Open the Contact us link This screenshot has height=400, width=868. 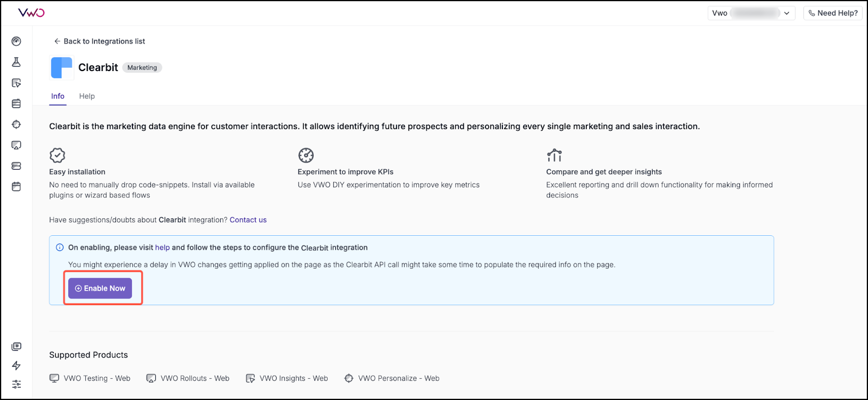[248, 220]
